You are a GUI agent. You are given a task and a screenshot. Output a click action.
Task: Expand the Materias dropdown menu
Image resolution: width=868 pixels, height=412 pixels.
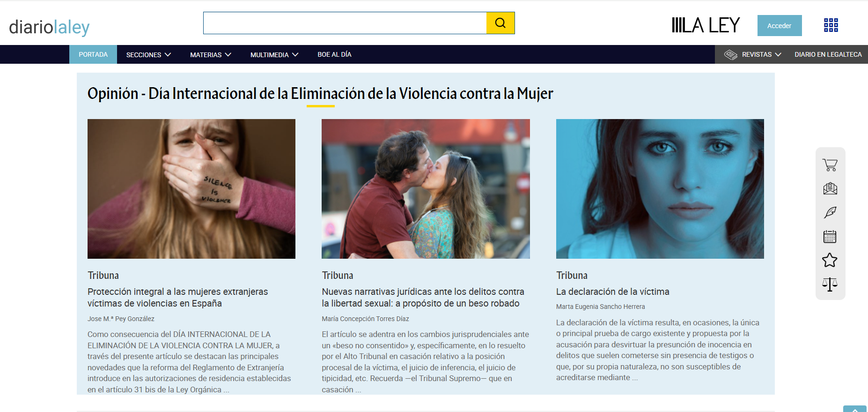pos(210,55)
